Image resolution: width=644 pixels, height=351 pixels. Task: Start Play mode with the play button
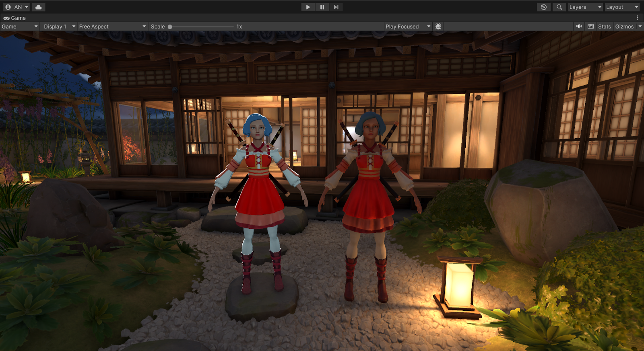tap(308, 7)
